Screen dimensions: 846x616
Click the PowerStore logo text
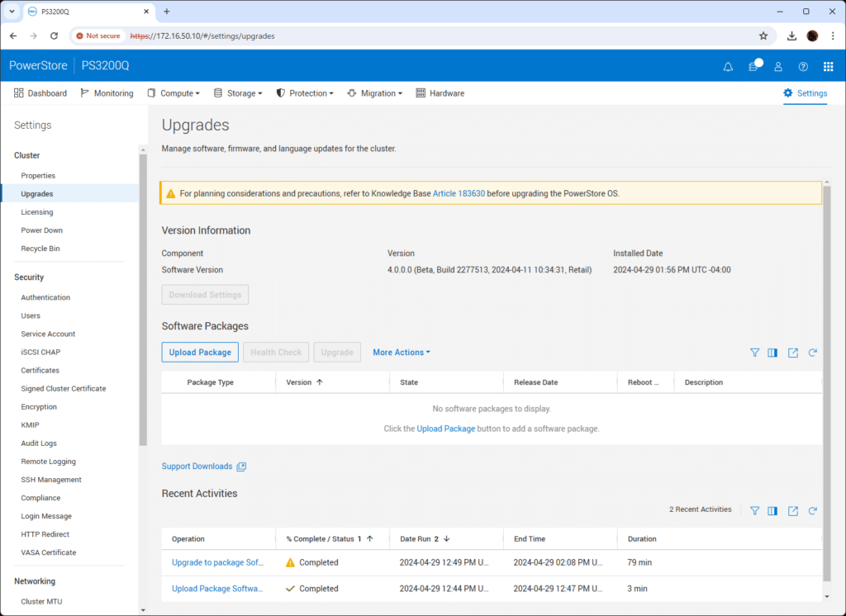[38, 66]
